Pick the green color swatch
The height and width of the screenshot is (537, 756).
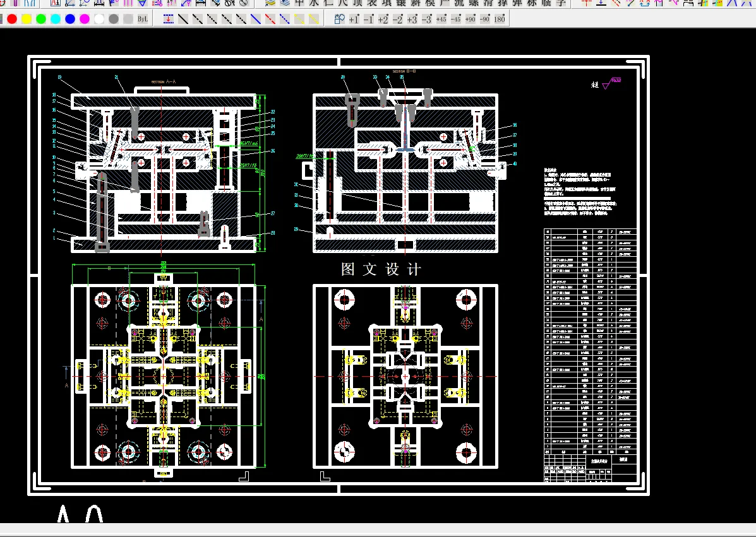pyautogui.click(x=41, y=19)
